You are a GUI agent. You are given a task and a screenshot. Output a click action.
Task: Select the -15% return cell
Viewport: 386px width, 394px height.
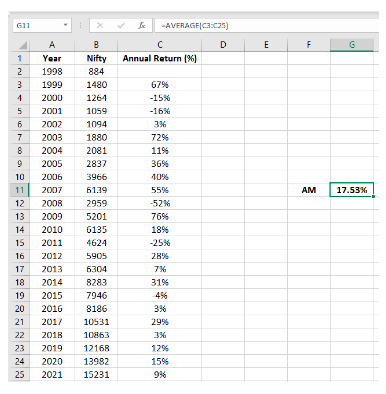click(160, 98)
